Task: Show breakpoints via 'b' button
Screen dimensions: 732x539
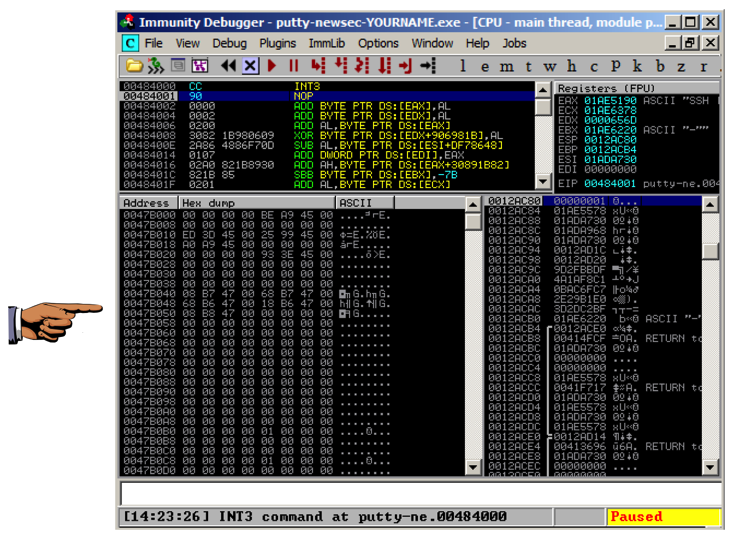Action: coord(660,66)
